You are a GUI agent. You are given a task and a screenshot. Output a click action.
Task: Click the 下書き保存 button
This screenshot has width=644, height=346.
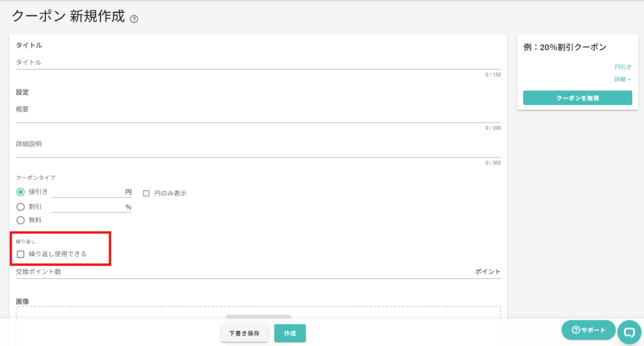pos(244,333)
